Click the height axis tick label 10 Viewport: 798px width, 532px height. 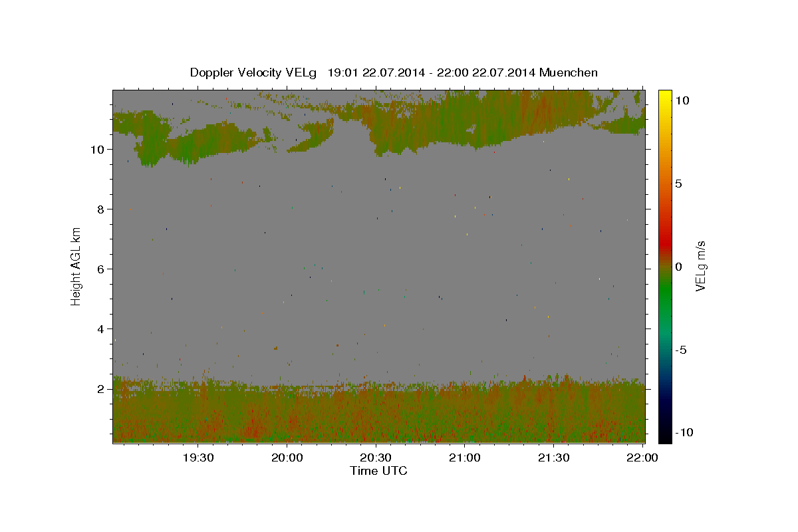click(x=98, y=150)
